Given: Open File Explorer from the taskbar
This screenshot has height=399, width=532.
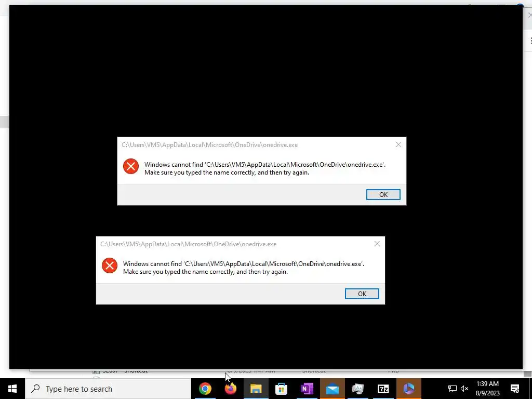Looking at the screenshot, I should click(x=256, y=389).
